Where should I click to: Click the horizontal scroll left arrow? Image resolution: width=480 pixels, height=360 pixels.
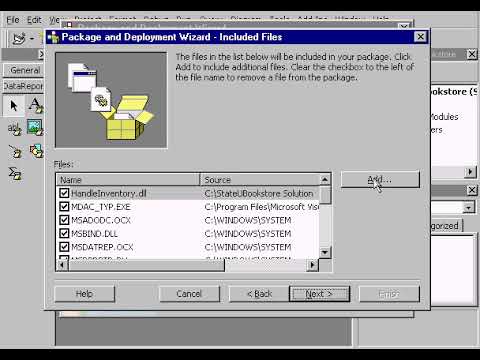tap(62, 265)
